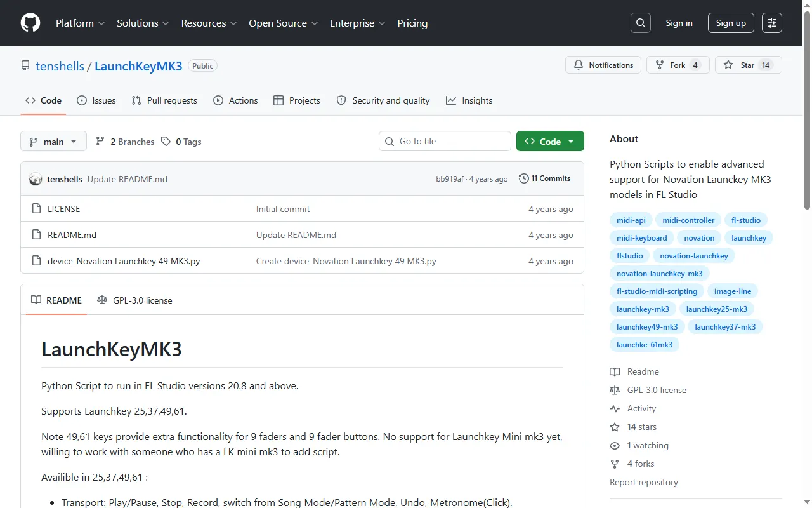The image size is (812, 508).
Task: Expand the Open Source menu
Action: coord(284,23)
